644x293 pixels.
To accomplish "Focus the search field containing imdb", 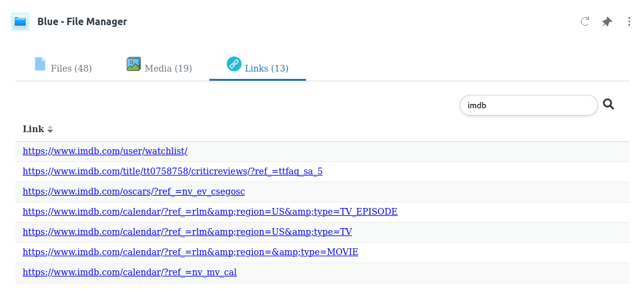I will click(528, 105).
